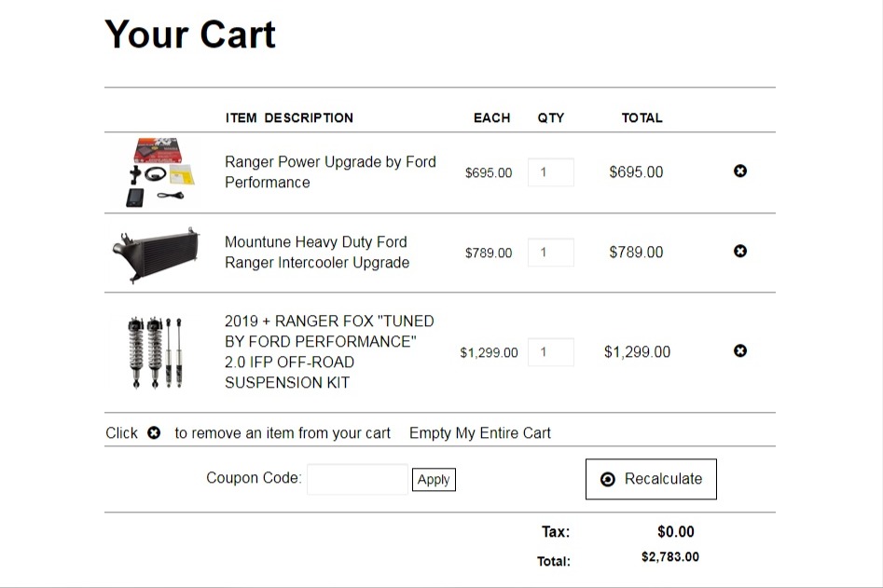Viewport: 883px width, 588px height.
Task: Select the Ranger Power Upgrade quantity field
Action: click(551, 172)
